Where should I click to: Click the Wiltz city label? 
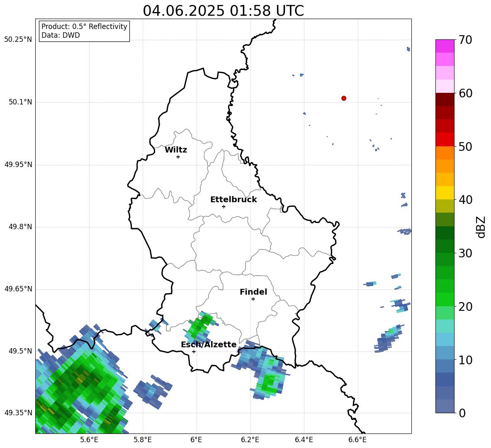click(176, 150)
